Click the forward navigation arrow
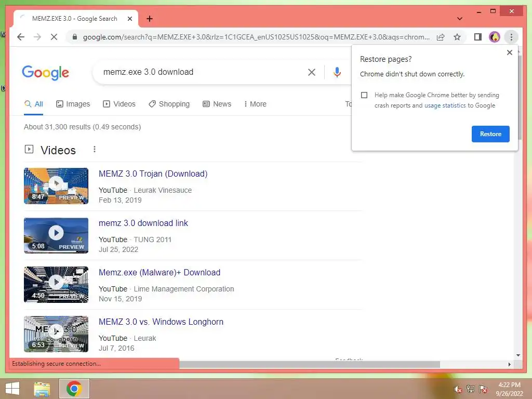The width and height of the screenshot is (532, 399). pos(37,37)
